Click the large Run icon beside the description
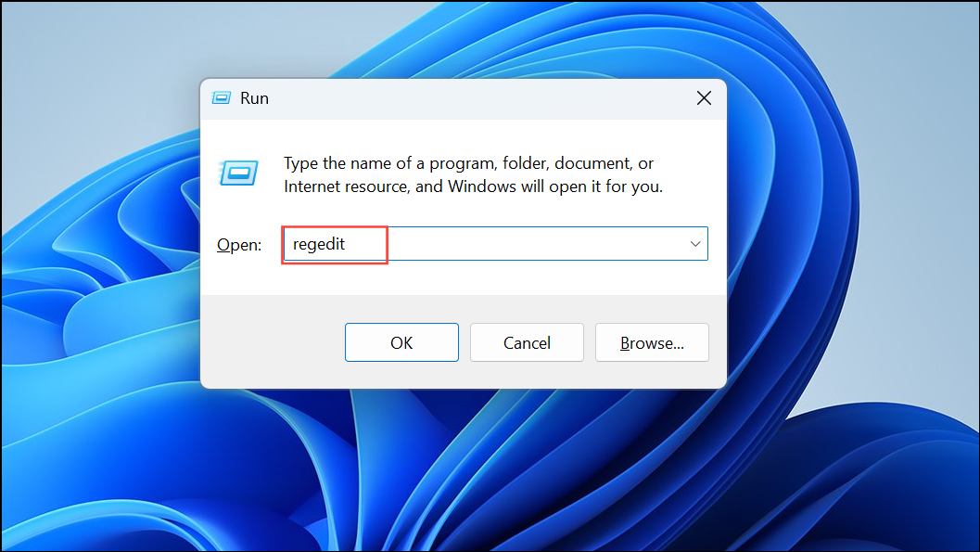This screenshot has height=552, width=980. 238,173
